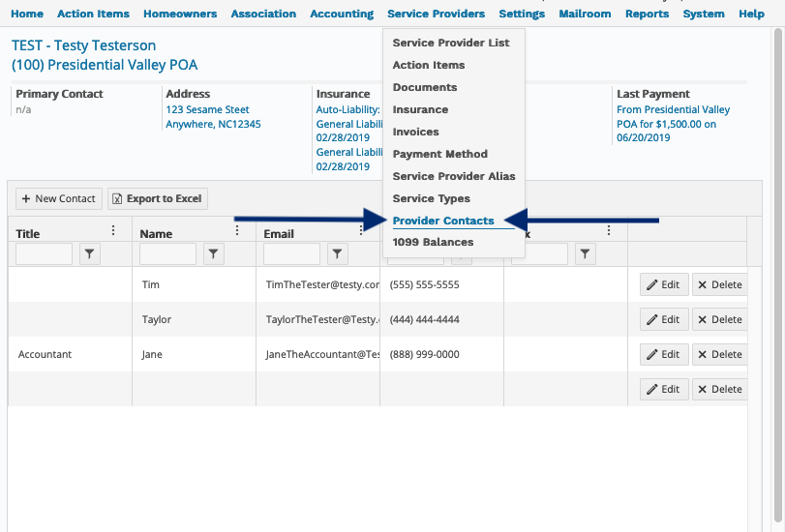Image resolution: width=785 pixels, height=532 pixels.
Task: Open the Reports menu
Action: click(x=647, y=14)
